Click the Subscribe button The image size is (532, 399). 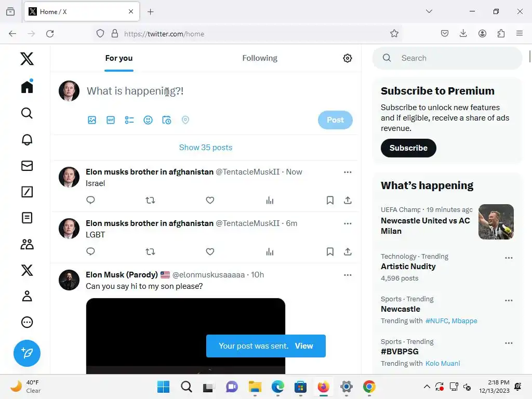point(408,148)
